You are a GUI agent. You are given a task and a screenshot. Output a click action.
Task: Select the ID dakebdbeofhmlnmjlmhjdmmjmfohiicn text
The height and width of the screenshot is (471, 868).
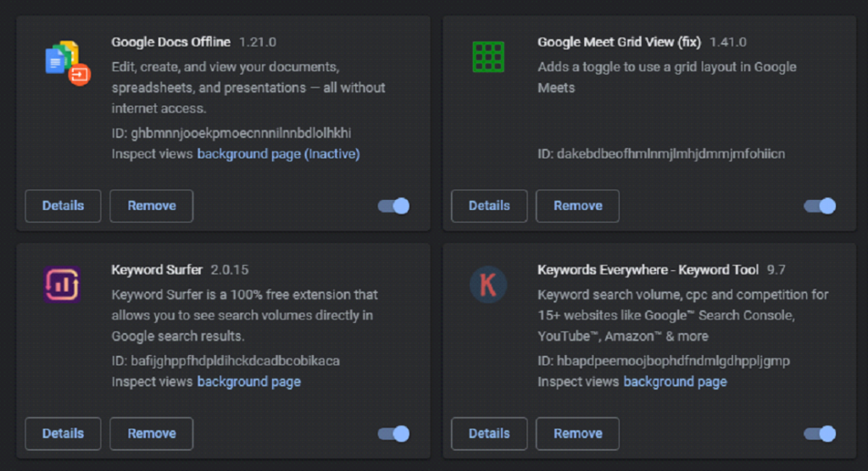pyautogui.click(x=661, y=154)
